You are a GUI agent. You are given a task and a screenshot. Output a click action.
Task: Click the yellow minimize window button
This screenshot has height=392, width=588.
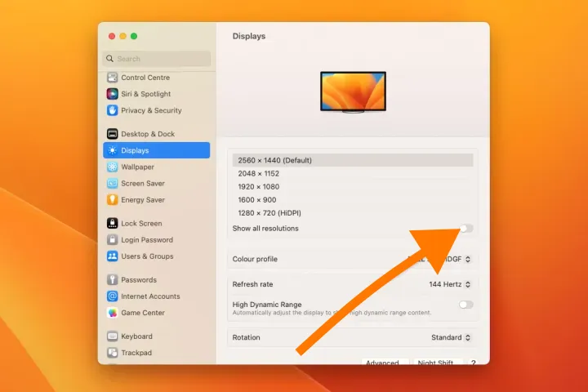pyautogui.click(x=122, y=36)
